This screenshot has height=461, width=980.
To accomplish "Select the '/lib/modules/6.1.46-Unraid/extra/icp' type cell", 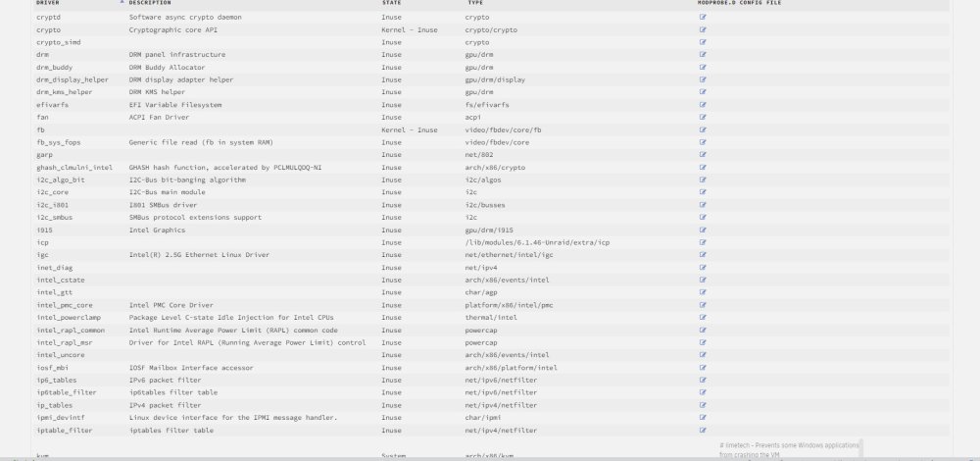I will pyautogui.click(x=537, y=242).
